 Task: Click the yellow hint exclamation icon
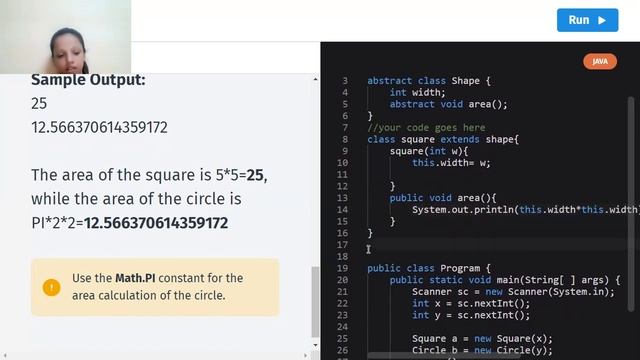tap(51, 287)
